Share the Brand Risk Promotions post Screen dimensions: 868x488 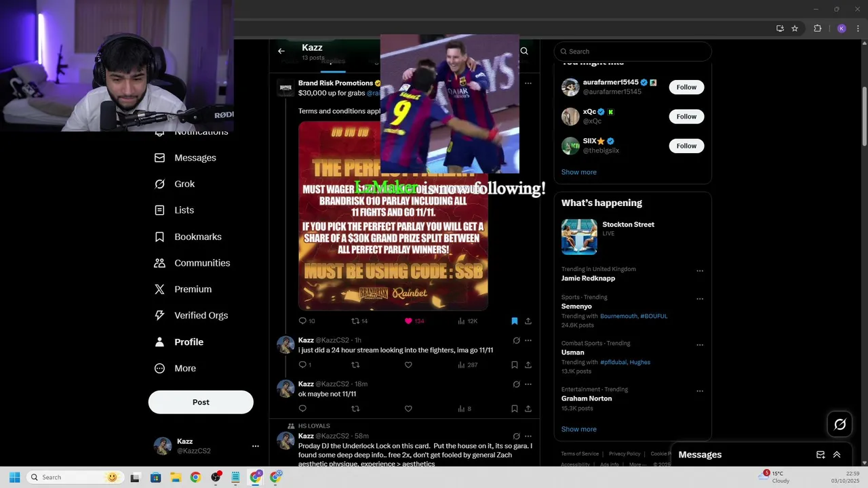point(528,321)
